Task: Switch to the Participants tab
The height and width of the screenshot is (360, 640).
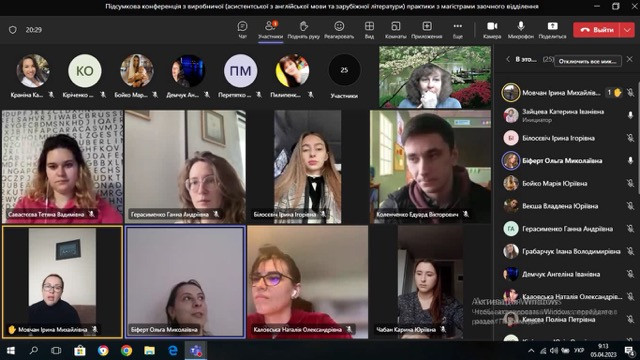Action: 270,30
